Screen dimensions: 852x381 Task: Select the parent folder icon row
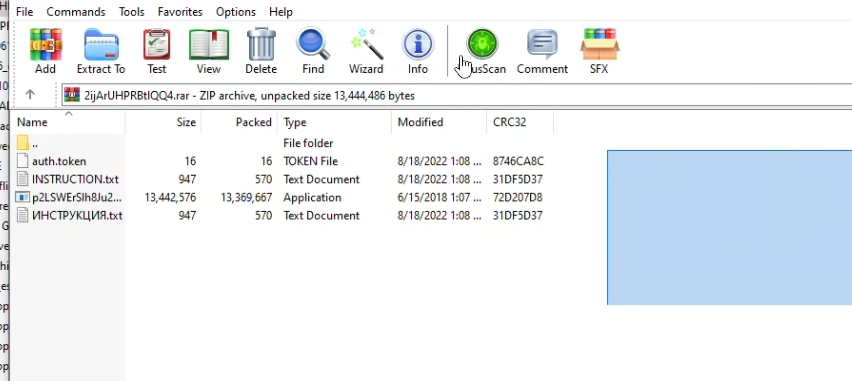tap(23, 143)
